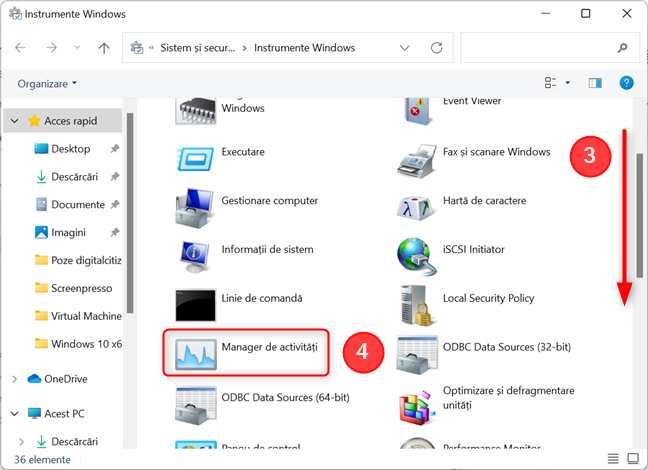Click the iSCSI Initiator label
This screenshot has height=470, width=648.
474,249
